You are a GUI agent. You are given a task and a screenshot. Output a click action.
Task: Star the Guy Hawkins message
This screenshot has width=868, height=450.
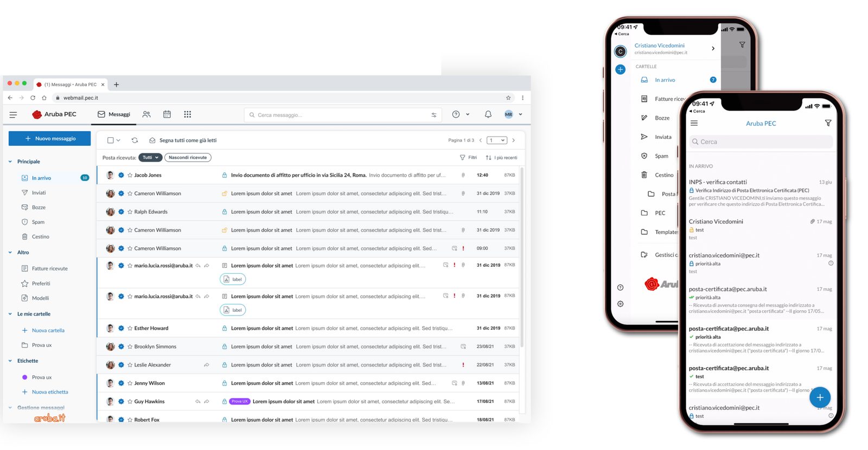(x=130, y=402)
